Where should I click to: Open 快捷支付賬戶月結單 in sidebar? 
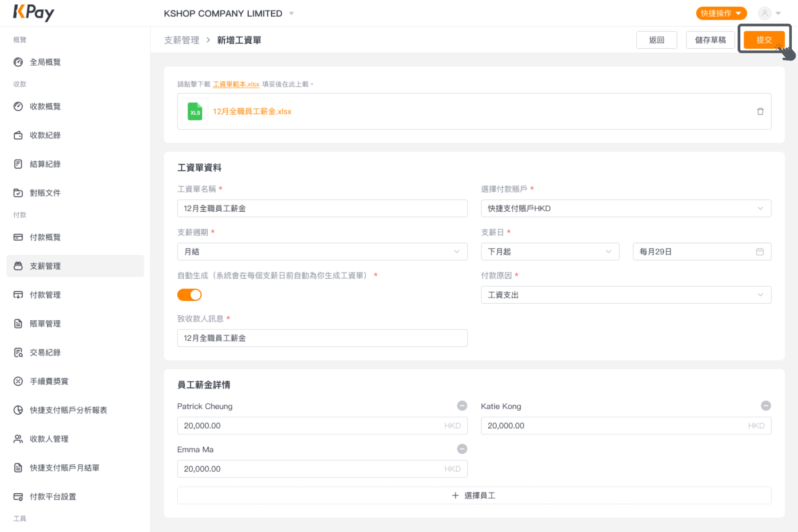tap(75, 468)
